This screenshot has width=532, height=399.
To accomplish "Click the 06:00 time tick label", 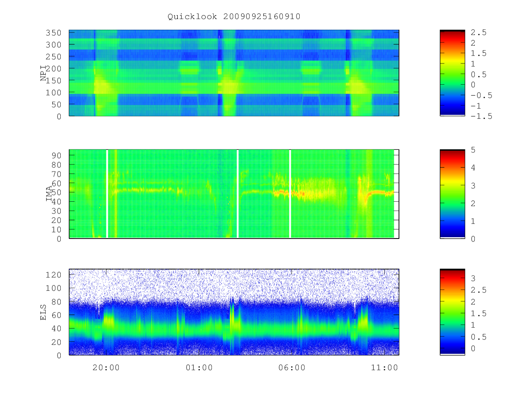I will pyautogui.click(x=292, y=368).
